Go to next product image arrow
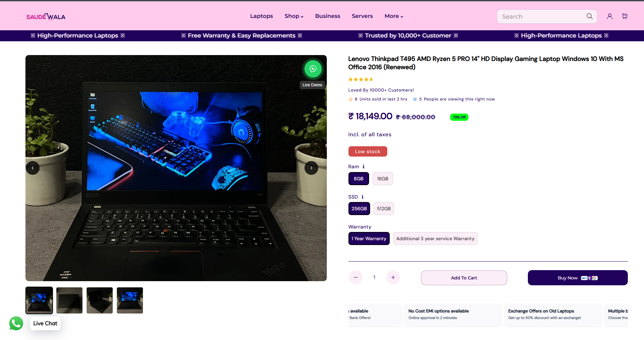This screenshot has width=644, height=340. pos(311,168)
